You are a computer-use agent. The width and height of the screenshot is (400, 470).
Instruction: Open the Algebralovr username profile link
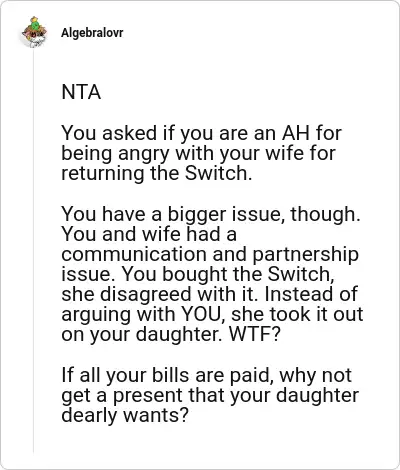point(92,33)
